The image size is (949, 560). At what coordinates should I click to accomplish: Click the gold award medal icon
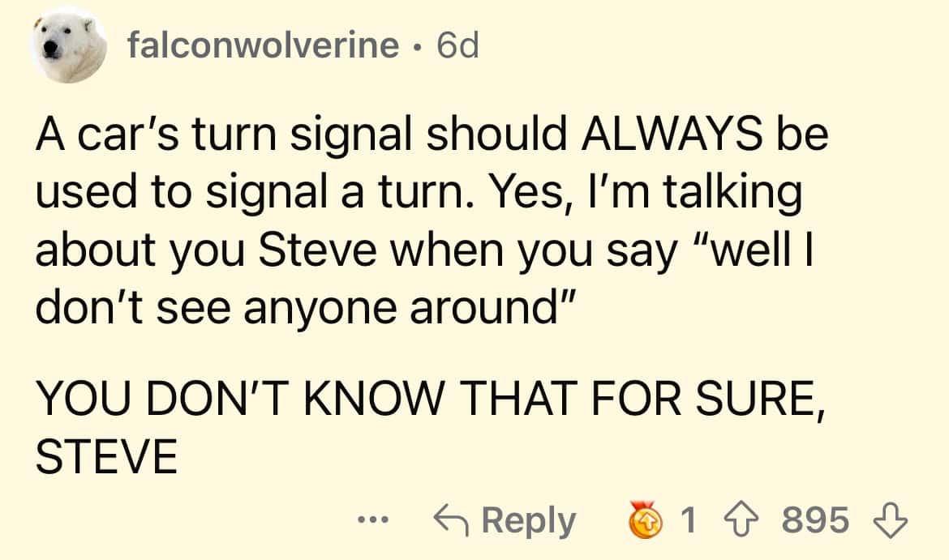click(646, 519)
